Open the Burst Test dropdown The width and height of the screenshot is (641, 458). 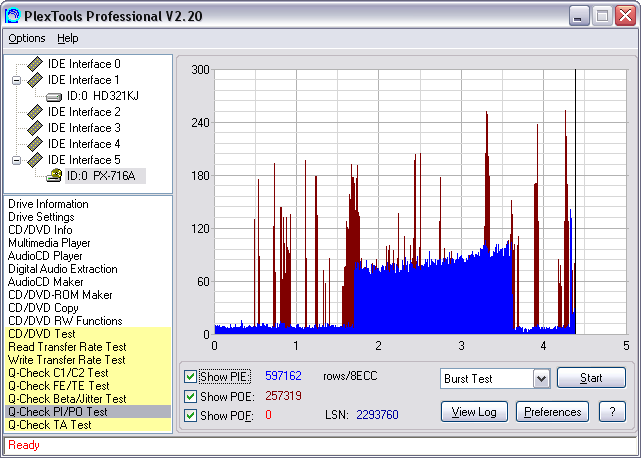click(x=541, y=379)
